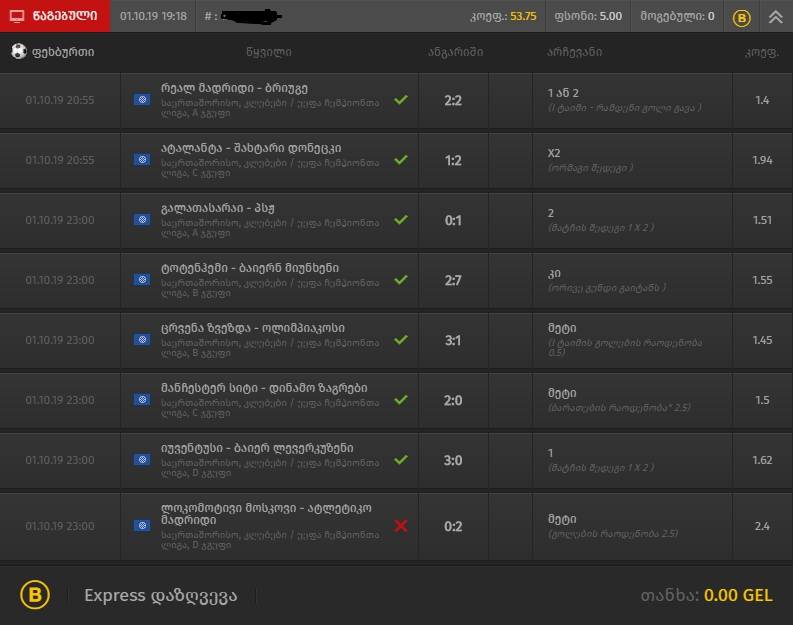793x625 pixels.
Task: Click the UEFA flag icon beside Atalanta match
Action: [142, 160]
